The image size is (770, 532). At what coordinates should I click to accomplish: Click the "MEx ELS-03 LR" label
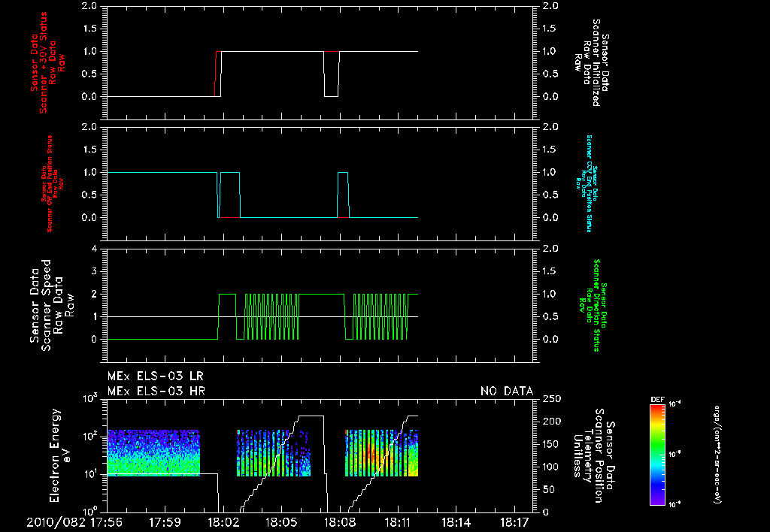(x=156, y=376)
